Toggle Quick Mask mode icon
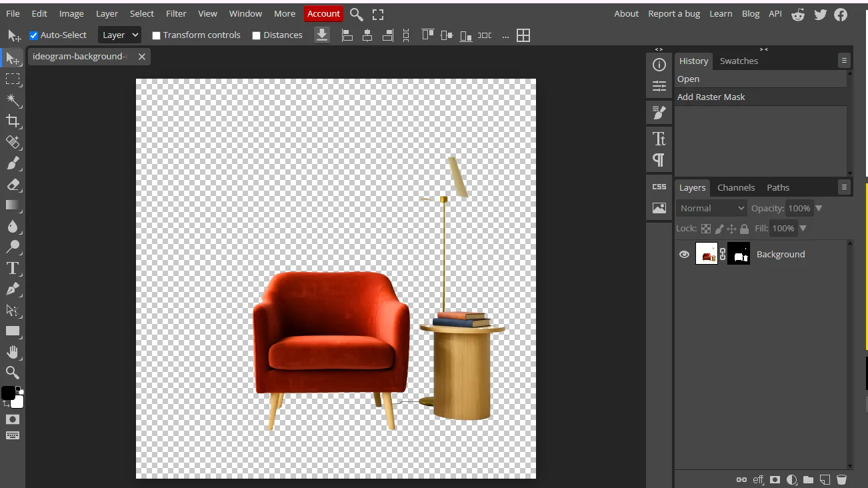The height and width of the screenshot is (488, 868). click(x=13, y=419)
